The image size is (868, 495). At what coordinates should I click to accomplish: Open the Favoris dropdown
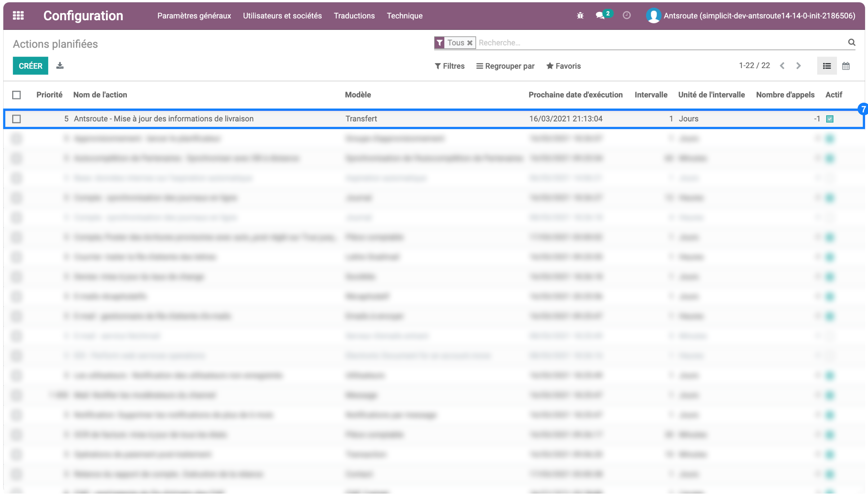click(x=564, y=66)
